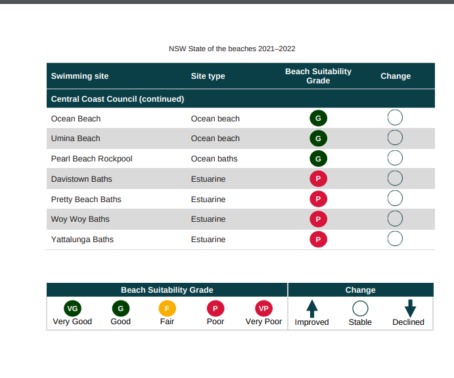Click the 'Stable' legend label
454x378 pixels.
pyautogui.click(x=360, y=322)
